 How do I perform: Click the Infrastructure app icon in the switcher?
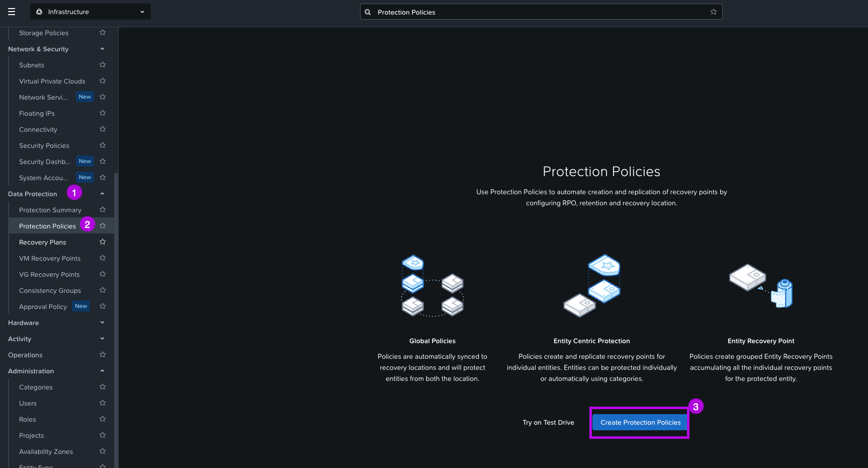click(x=39, y=12)
